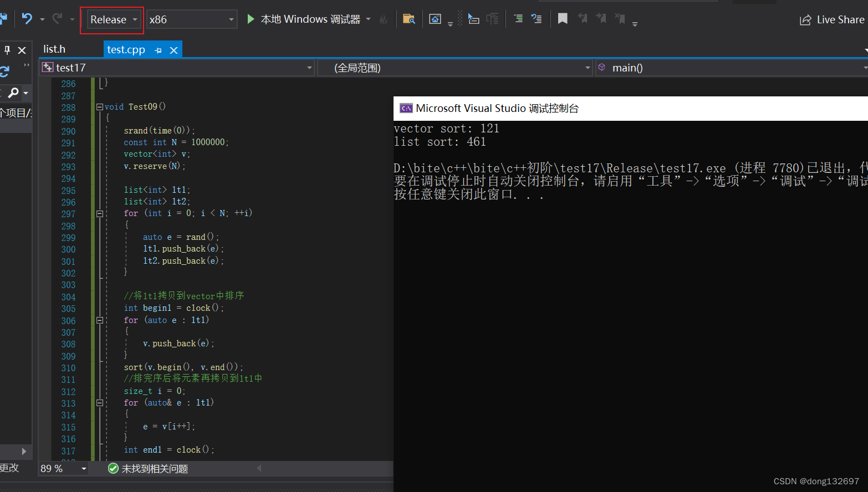Click the 'int begin1 = clock();' line
This screenshot has width=868, height=492.
[x=174, y=308]
